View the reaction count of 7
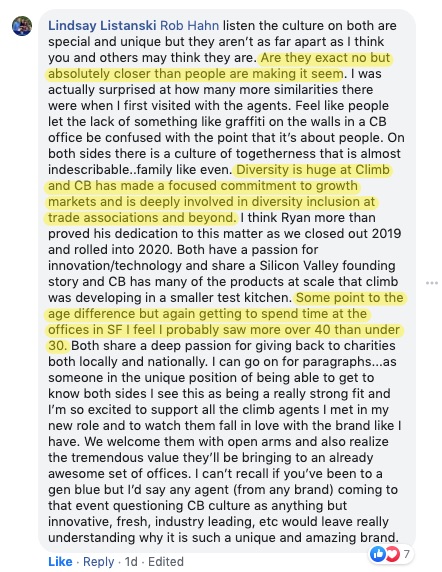442x572 pixels. click(407, 554)
